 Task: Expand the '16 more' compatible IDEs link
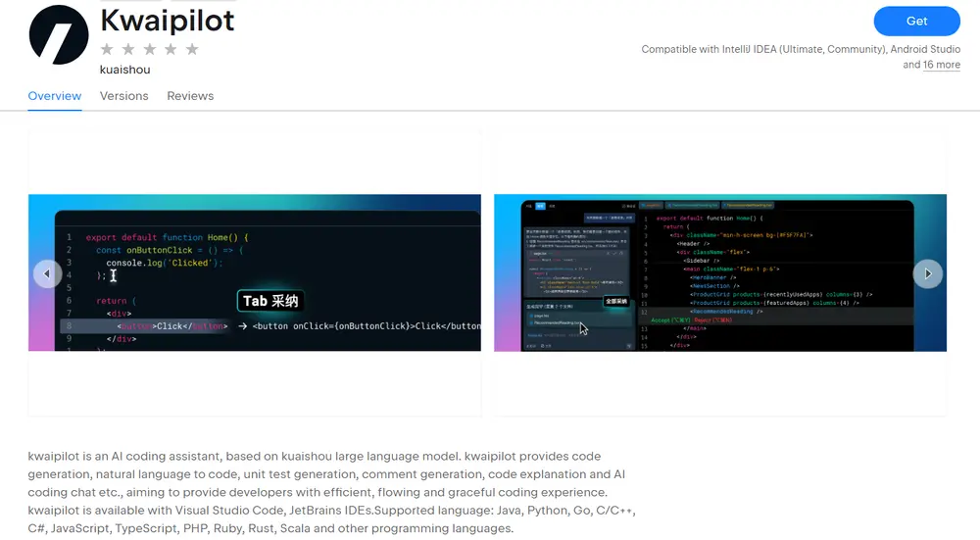tap(941, 65)
